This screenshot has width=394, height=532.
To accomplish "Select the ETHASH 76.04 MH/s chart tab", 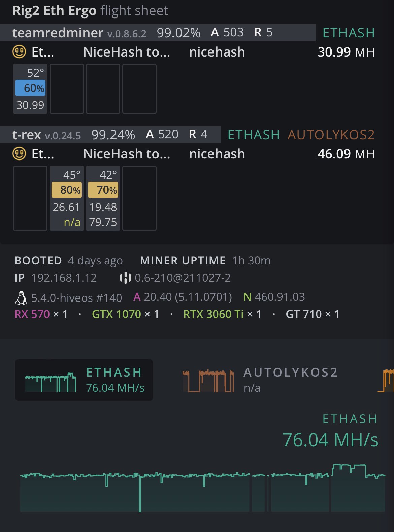I will 84,380.
